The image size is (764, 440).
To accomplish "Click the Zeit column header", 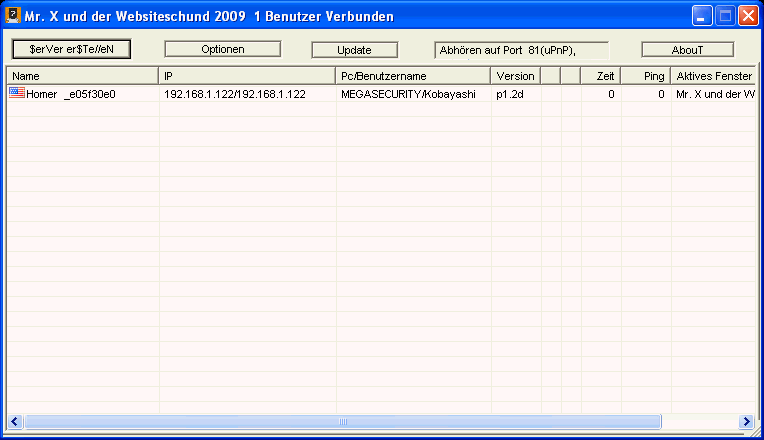I will (x=600, y=76).
